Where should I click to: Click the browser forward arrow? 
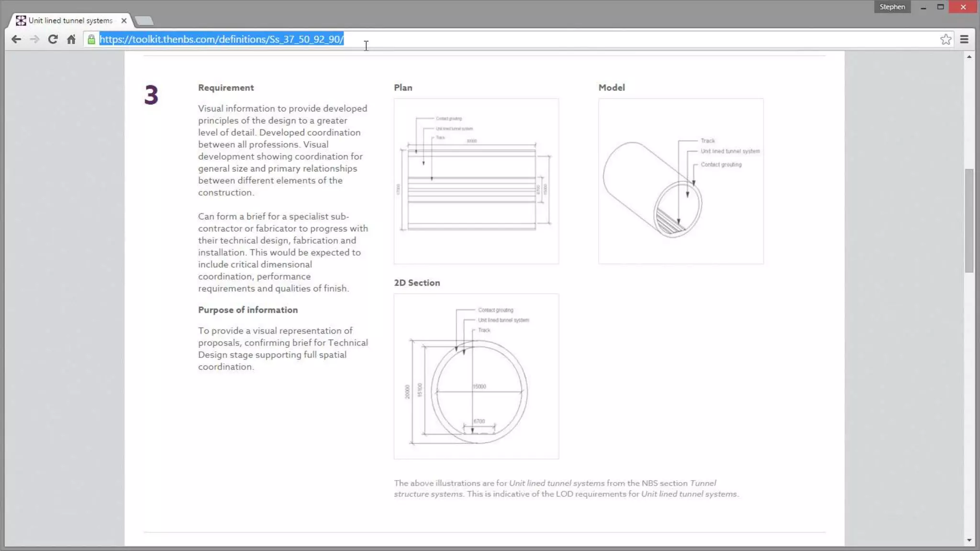coord(34,39)
